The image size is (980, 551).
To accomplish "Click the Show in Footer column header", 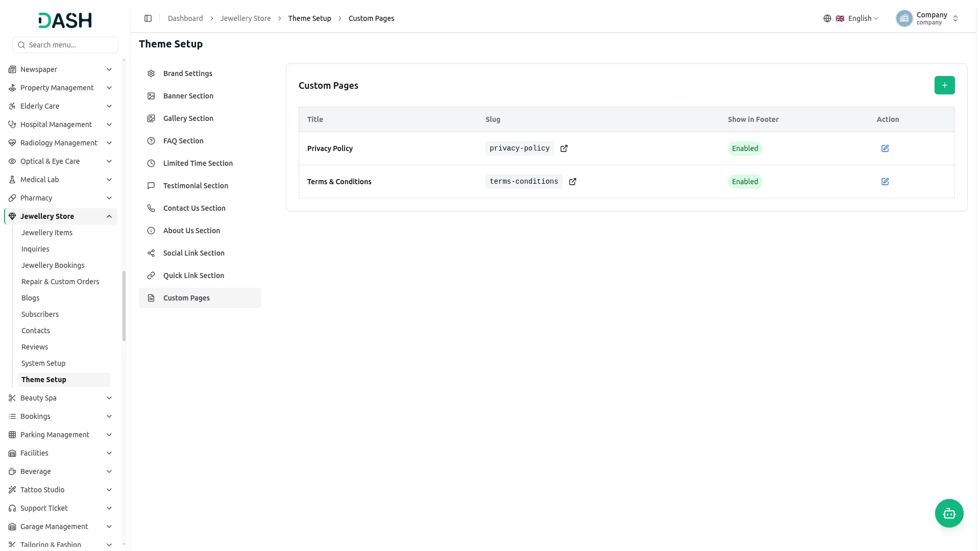I will pos(753,119).
